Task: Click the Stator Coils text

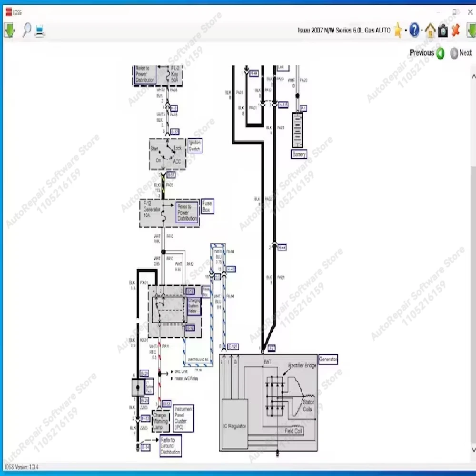Action: pos(308,405)
